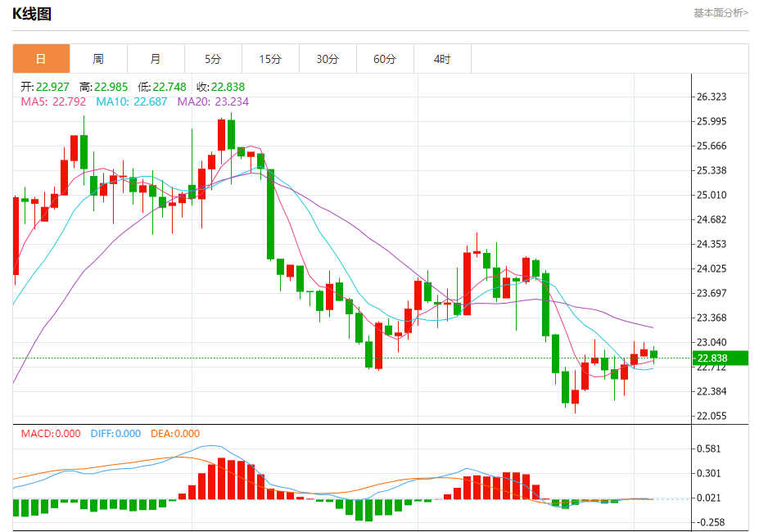Screen dimensions: 759x532
Task: Open the 基本面分析 link
Action: click(721, 13)
